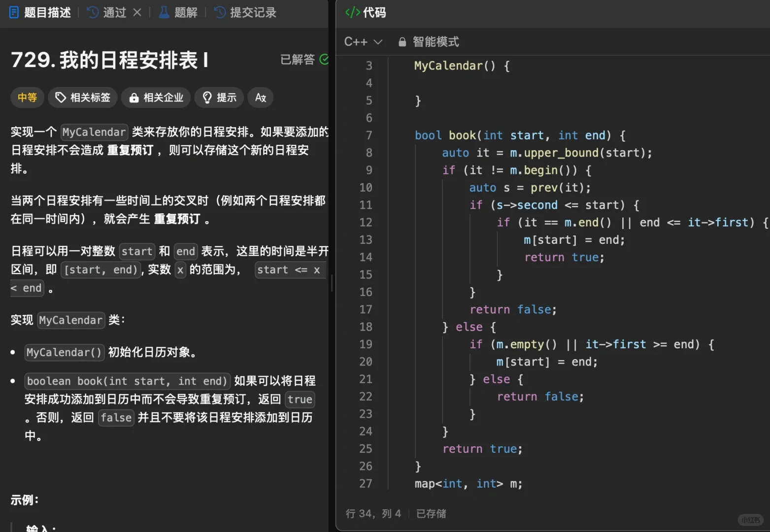The image size is (770, 532).
Task: Click the 题目描述 document icon
Action: click(x=14, y=12)
